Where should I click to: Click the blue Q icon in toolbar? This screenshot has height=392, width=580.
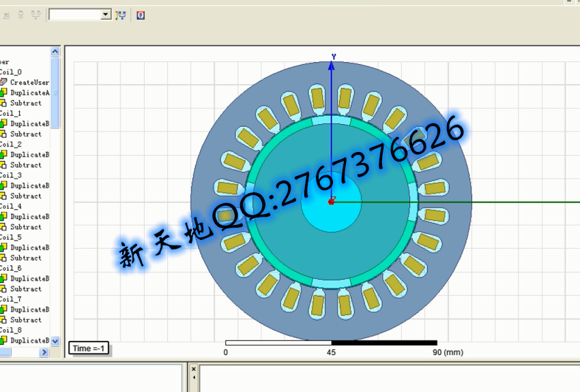click(141, 15)
